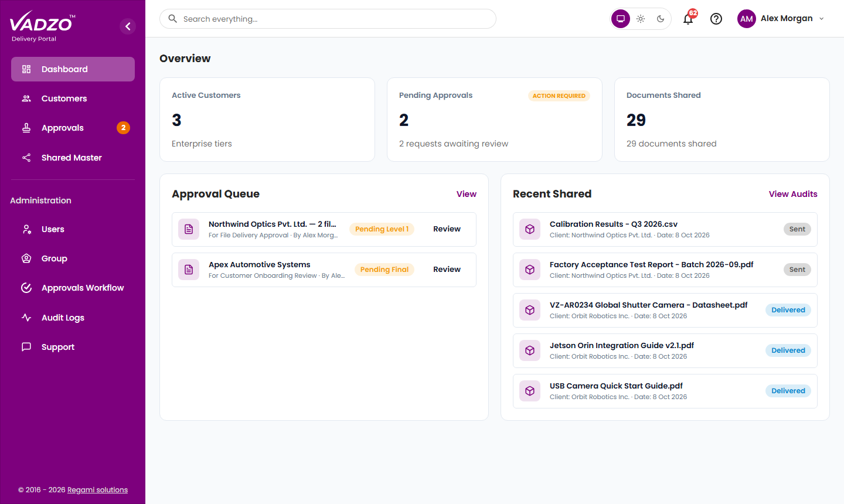Click the Pending Final status badge

[384, 270]
